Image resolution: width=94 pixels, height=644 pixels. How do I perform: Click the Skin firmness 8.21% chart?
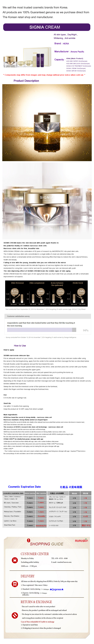coord(17,293)
